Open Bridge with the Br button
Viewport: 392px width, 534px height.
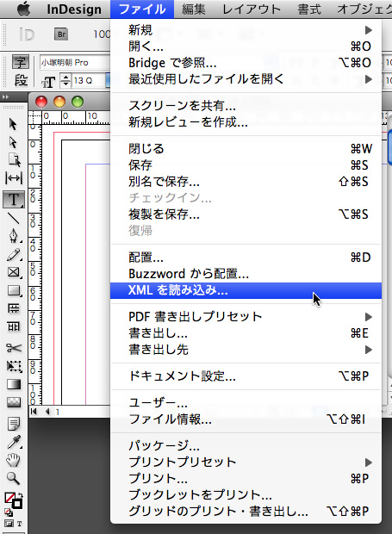(61, 34)
